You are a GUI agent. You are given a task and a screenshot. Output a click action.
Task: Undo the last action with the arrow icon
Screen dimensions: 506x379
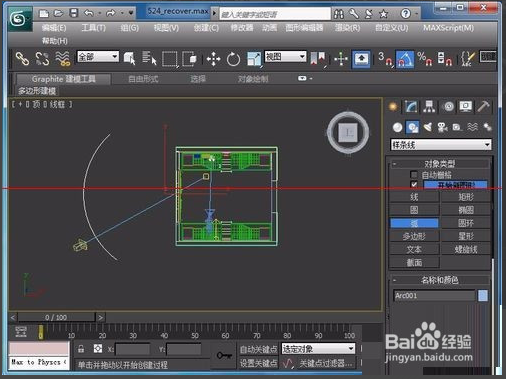click(89, 13)
